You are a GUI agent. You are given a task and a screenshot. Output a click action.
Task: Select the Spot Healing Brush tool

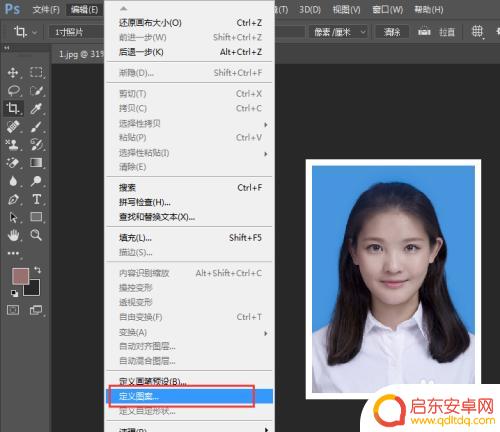[x=13, y=127]
